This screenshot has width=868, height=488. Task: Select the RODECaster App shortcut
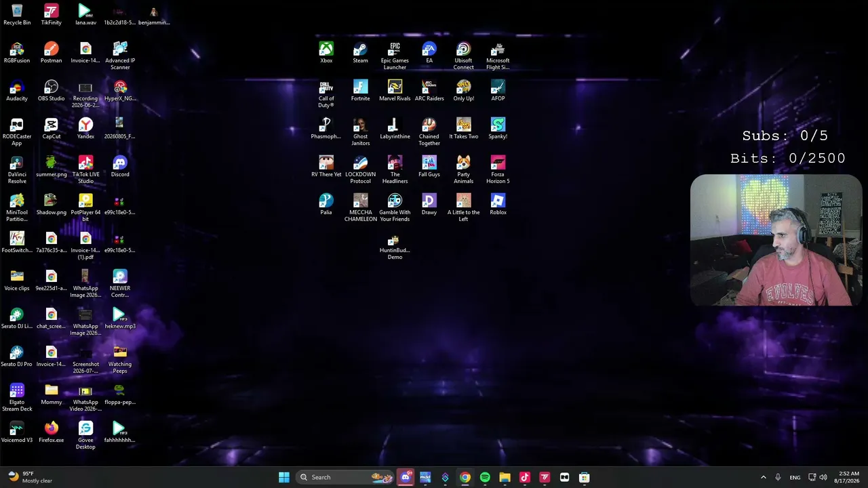coord(17,131)
